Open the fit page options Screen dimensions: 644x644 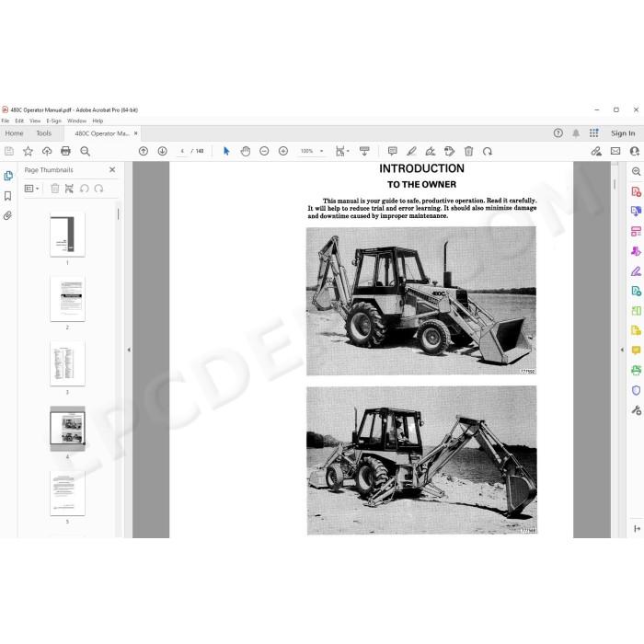pos(342,151)
